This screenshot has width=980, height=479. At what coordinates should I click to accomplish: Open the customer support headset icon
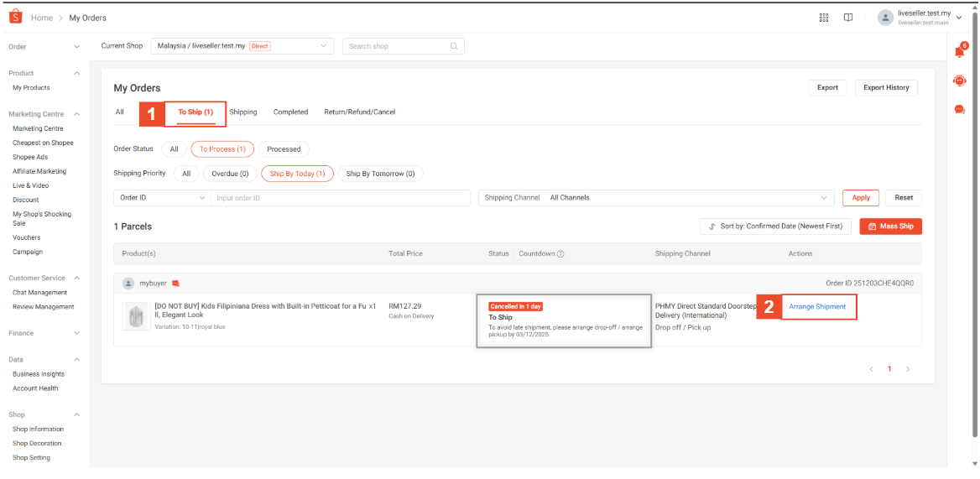tap(959, 81)
